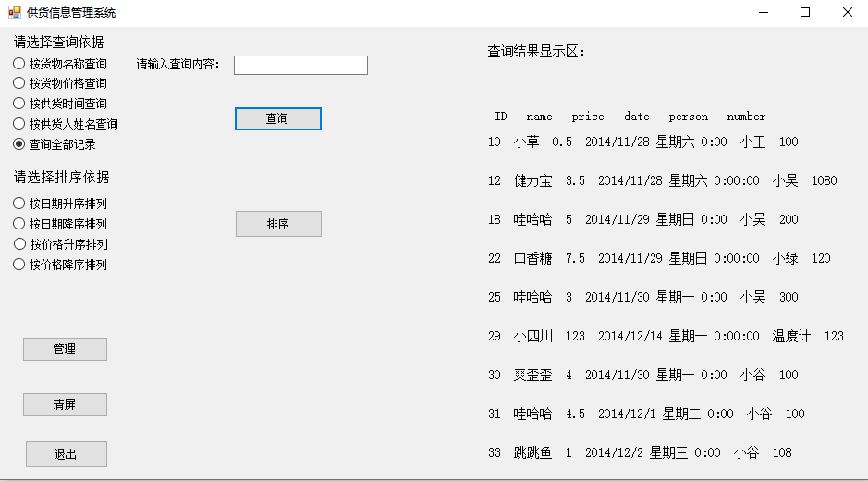
Task: Click the 查询 button
Action: coord(278,118)
